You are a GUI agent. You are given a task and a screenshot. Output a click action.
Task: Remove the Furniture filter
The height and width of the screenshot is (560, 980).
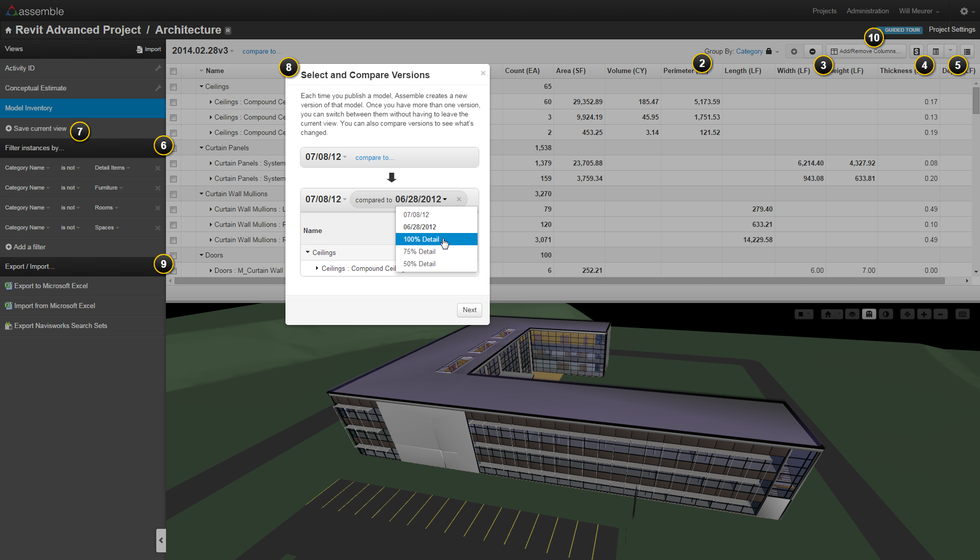[x=158, y=188]
